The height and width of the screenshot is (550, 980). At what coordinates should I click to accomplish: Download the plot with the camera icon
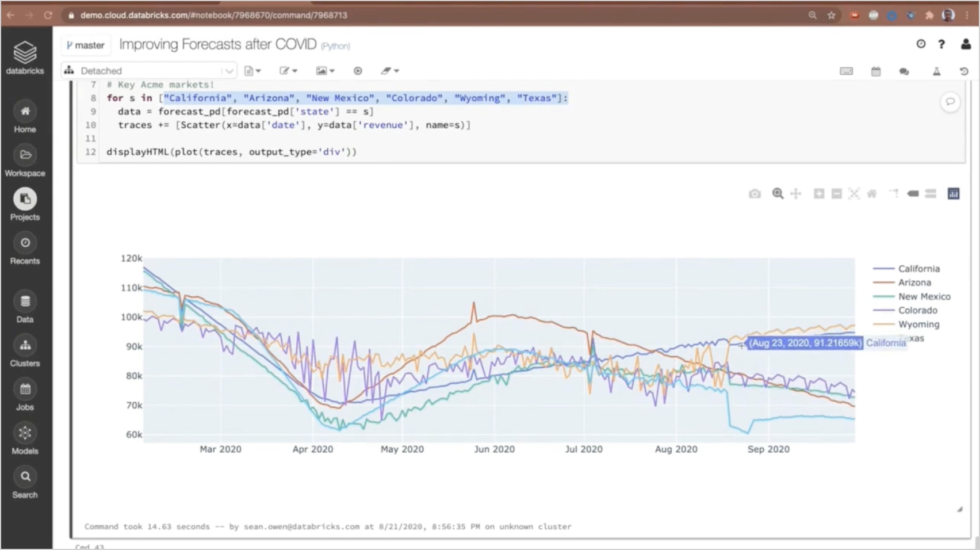[755, 194]
